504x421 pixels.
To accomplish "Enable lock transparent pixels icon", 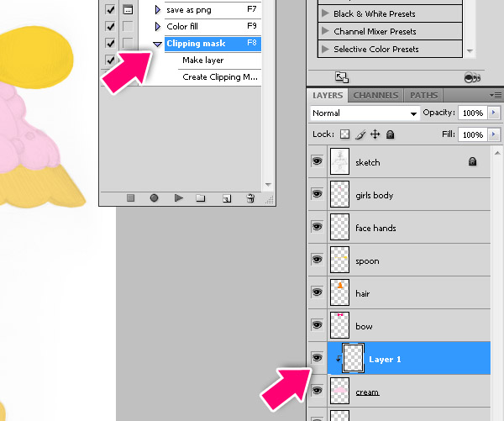I will (344, 134).
